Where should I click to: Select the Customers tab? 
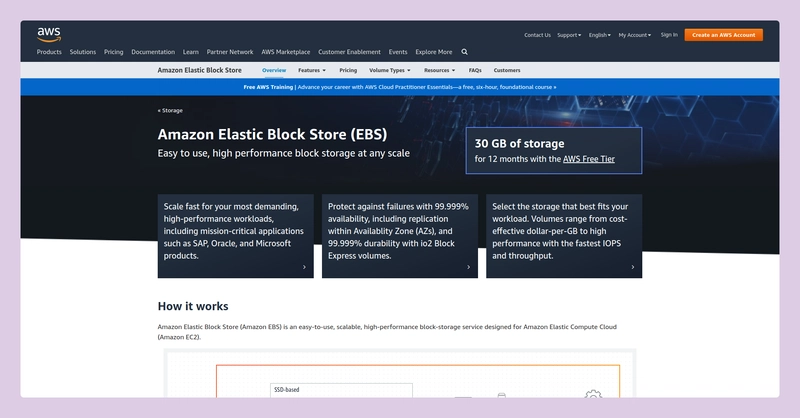[x=507, y=70]
